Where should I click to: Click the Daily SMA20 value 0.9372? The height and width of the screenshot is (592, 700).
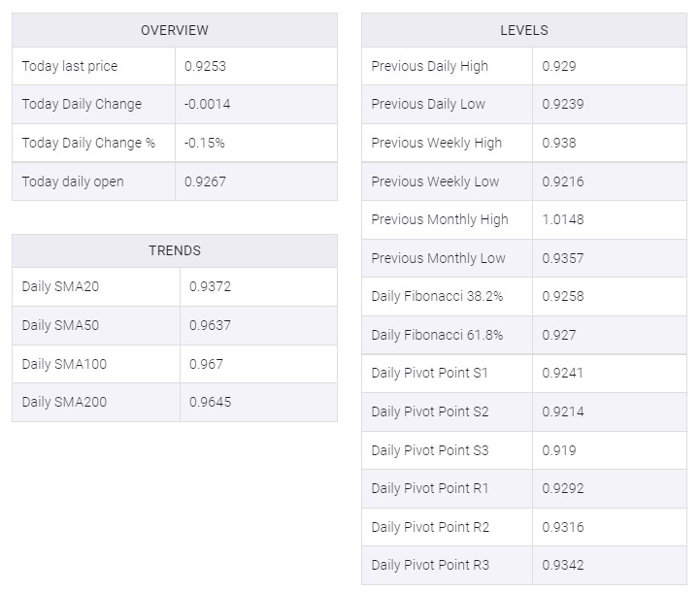click(x=210, y=286)
